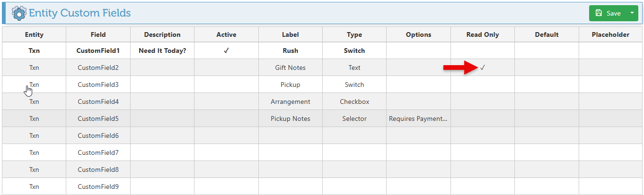644x195 pixels.
Task: Open Type cell showing Checkbox for CustomField4
Action: pyautogui.click(x=354, y=102)
